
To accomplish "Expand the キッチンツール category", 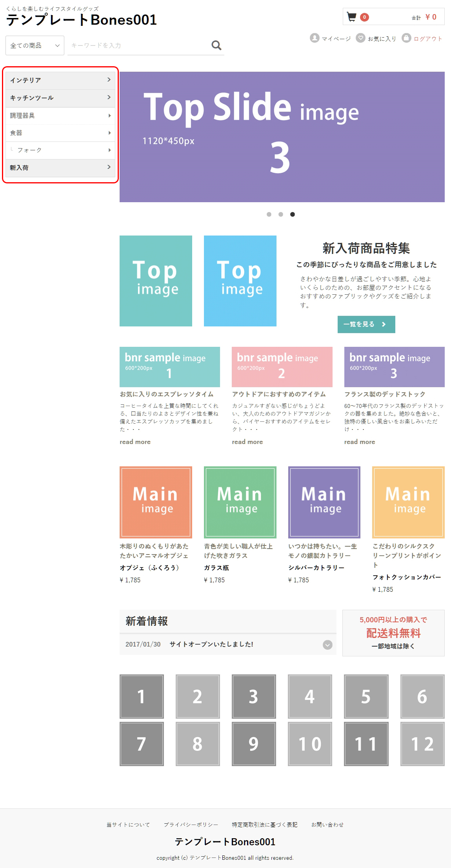I will pyautogui.click(x=60, y=98).
